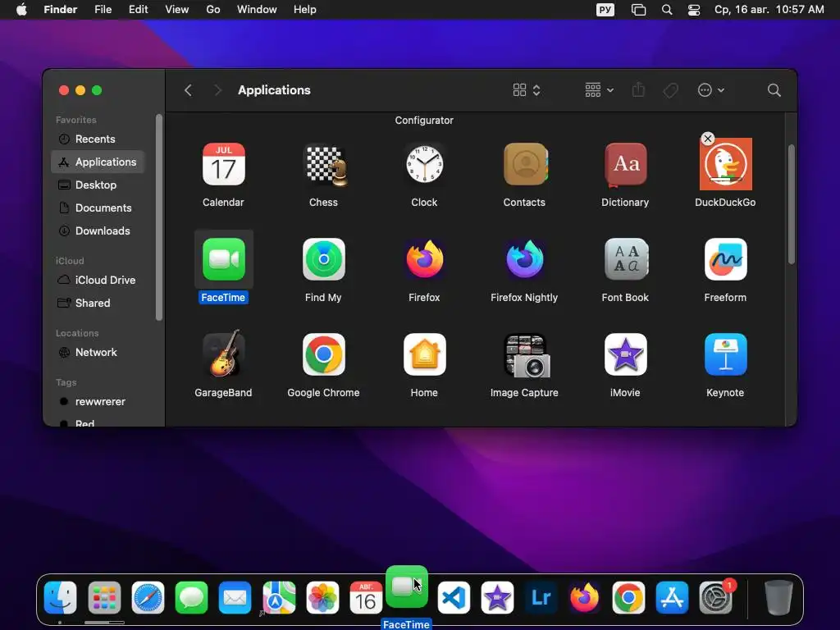
Task: Open Spotlight search in menu bar
Action: pos(667,10)
